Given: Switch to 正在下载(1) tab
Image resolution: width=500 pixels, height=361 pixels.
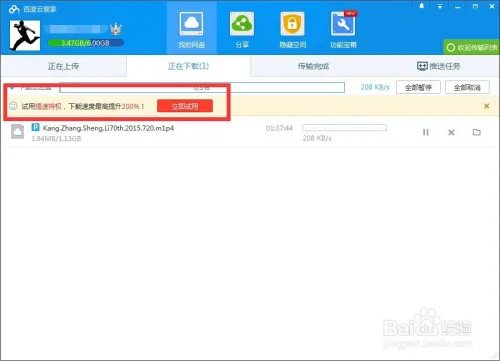Looking at the screenshot, I should pyautogui.click(x=188, y=66).
